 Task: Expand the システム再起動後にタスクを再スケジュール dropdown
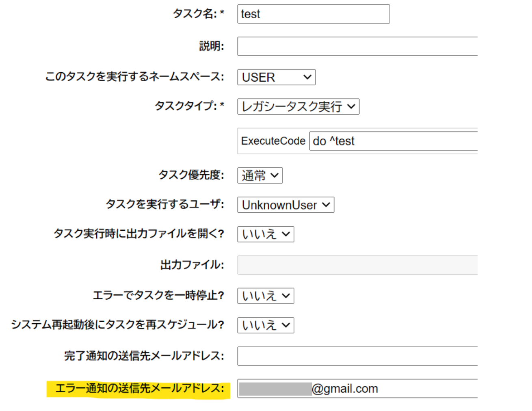(x=266, y=325)
